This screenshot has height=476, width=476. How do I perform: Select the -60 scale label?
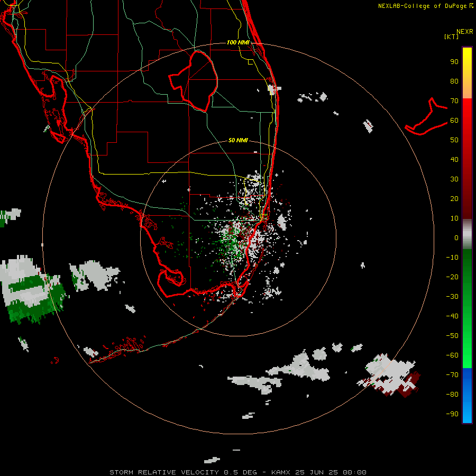pyautogui.click(x=452, y=355)
